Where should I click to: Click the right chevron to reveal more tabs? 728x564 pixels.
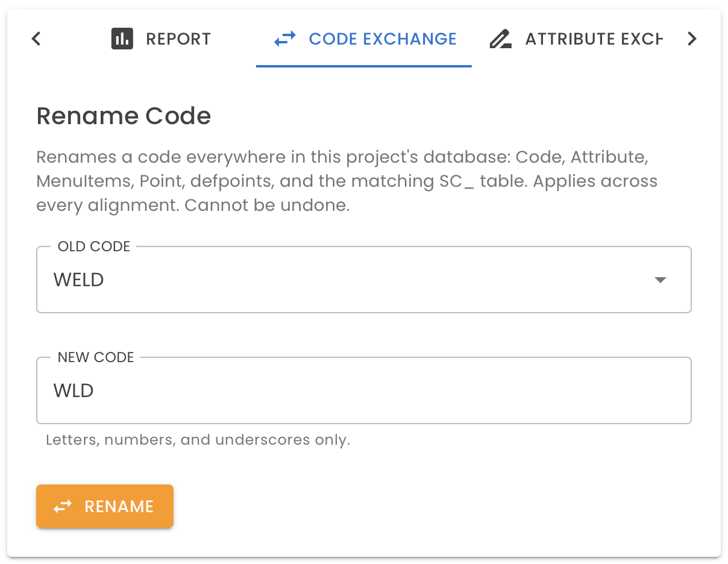pos(692,39)
